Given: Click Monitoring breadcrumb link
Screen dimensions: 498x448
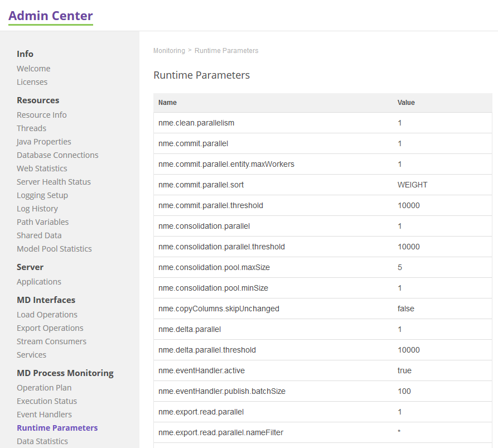Looking at the screenshot, I should (x=169, y=51).
